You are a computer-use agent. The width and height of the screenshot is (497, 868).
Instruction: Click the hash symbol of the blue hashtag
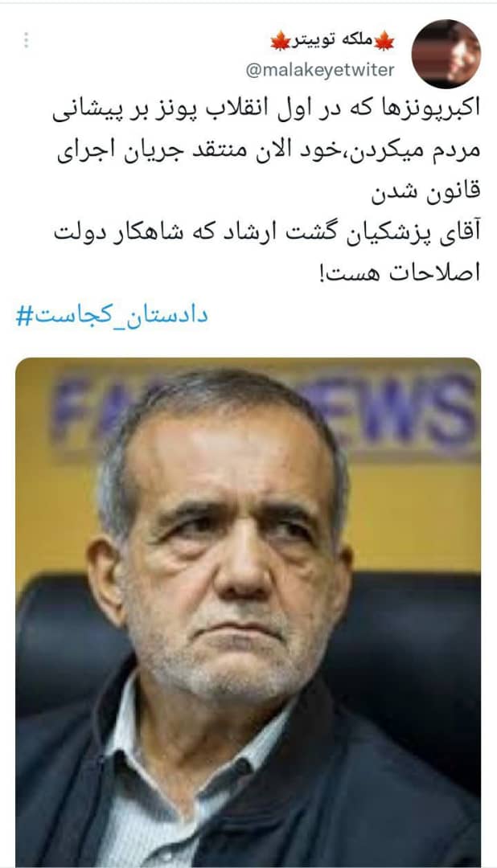23,316
